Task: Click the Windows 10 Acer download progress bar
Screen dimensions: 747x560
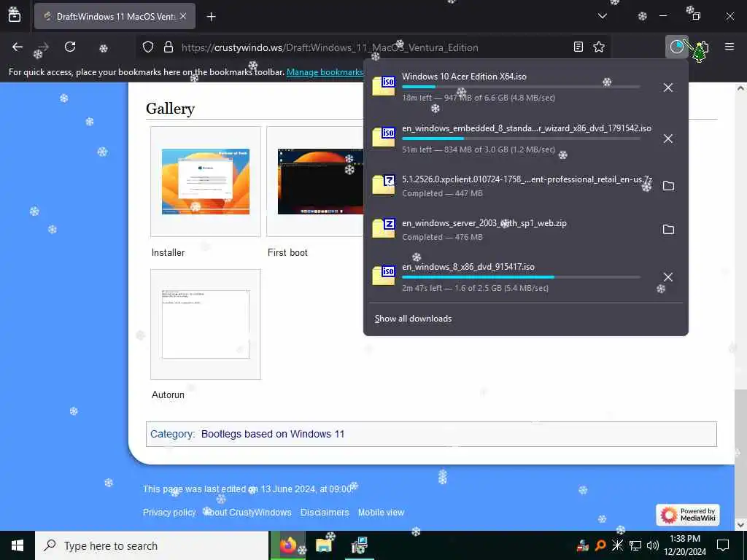Action: (521, 87)
